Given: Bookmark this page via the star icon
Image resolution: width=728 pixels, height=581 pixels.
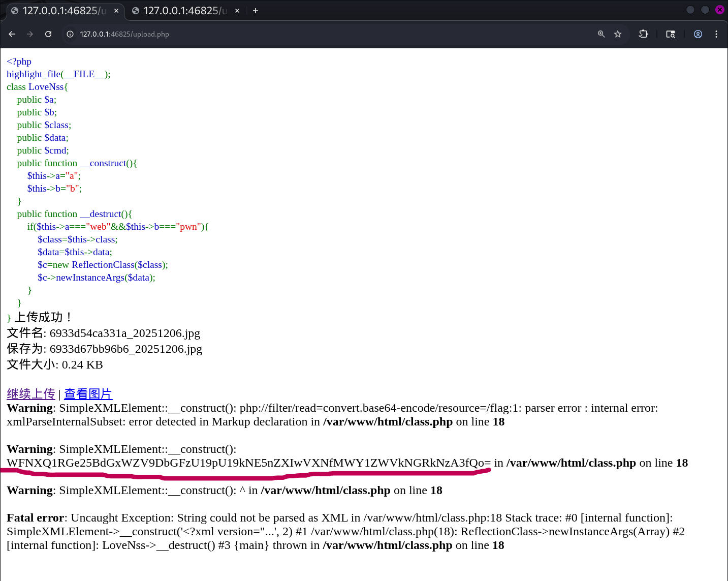Looking at the screenshot, I should [x=618, y=34].
